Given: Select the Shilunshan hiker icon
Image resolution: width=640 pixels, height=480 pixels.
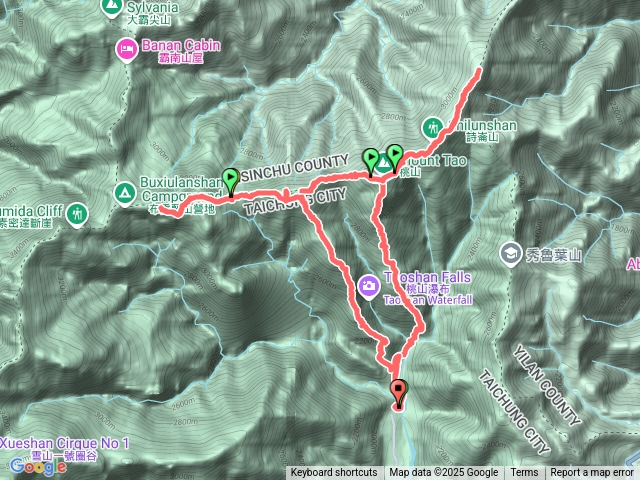Looking at the screenshot, I should point(432,129).
